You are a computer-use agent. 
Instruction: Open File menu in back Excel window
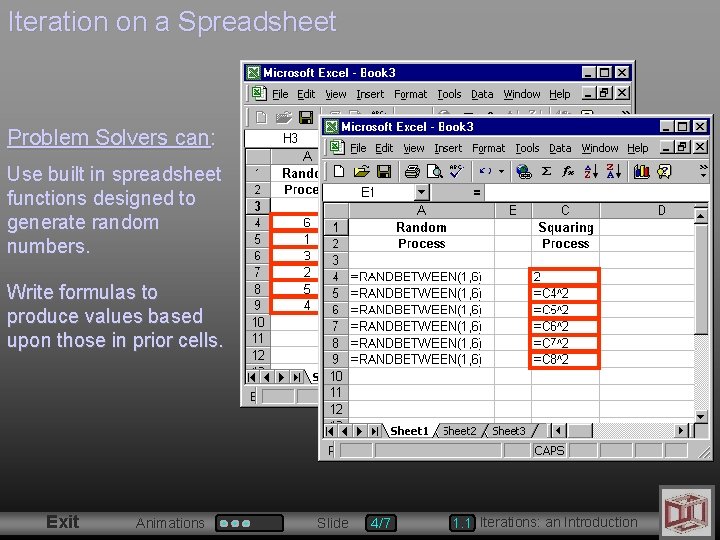[280, 94]
